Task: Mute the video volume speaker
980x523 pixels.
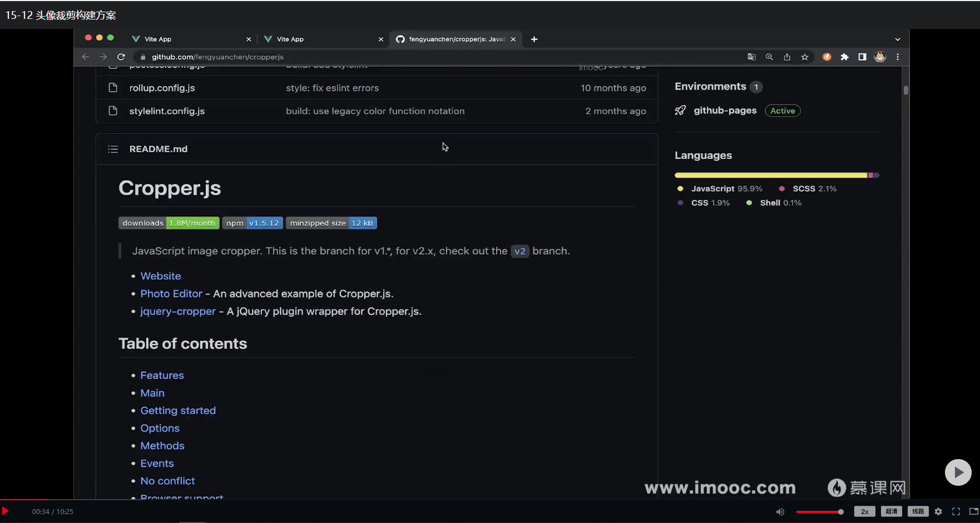Action: point(780,511)
